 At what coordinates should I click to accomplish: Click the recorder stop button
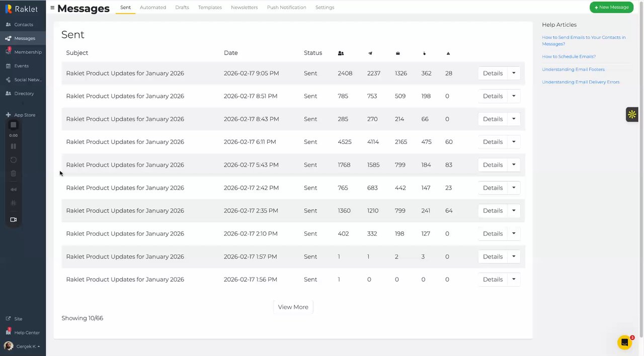point(14,125)
